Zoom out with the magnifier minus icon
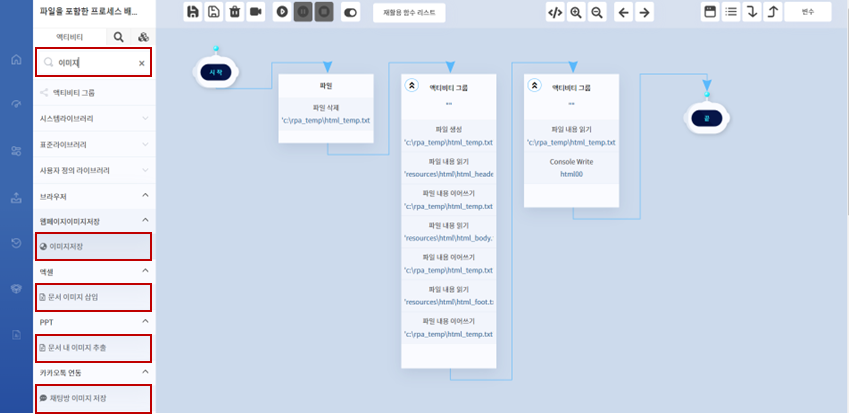The width and height of the screenshot is (849, 414). [x=597, y=12]
